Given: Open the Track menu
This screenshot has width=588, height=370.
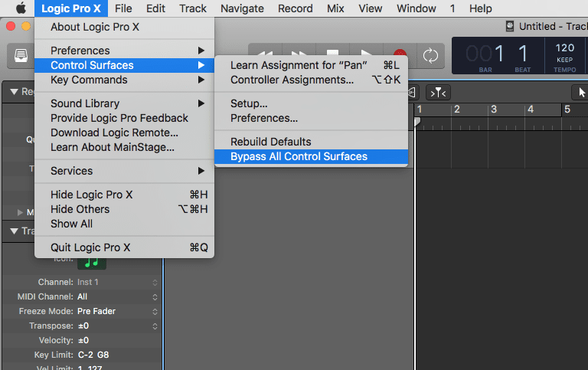Looking at the screenshot, I should tap(193, 8).
